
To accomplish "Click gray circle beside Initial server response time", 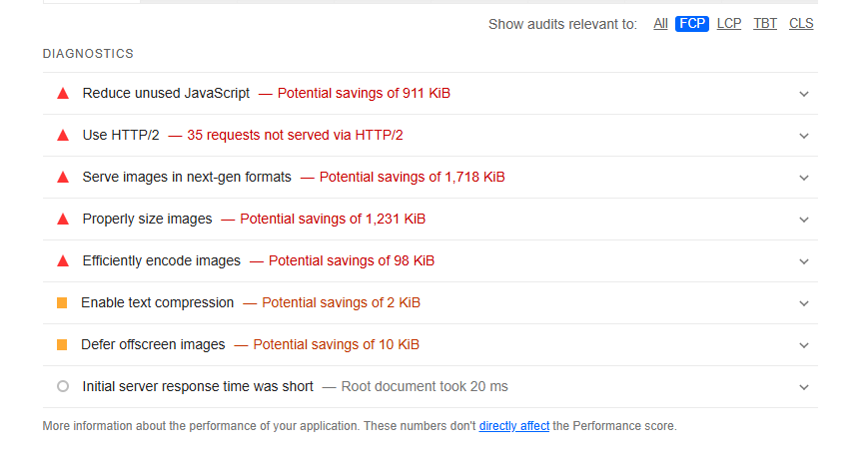I will [x=63, y=386].
